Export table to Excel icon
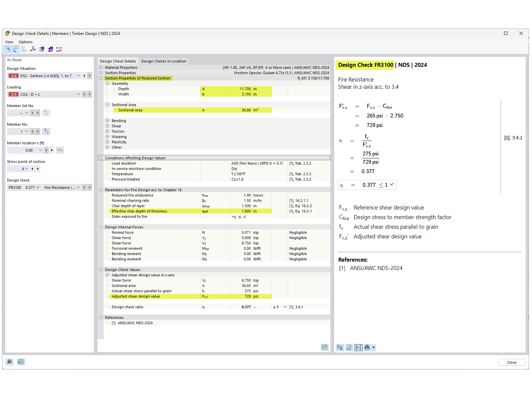Screen dimensions: 532x399 (325, 347)
